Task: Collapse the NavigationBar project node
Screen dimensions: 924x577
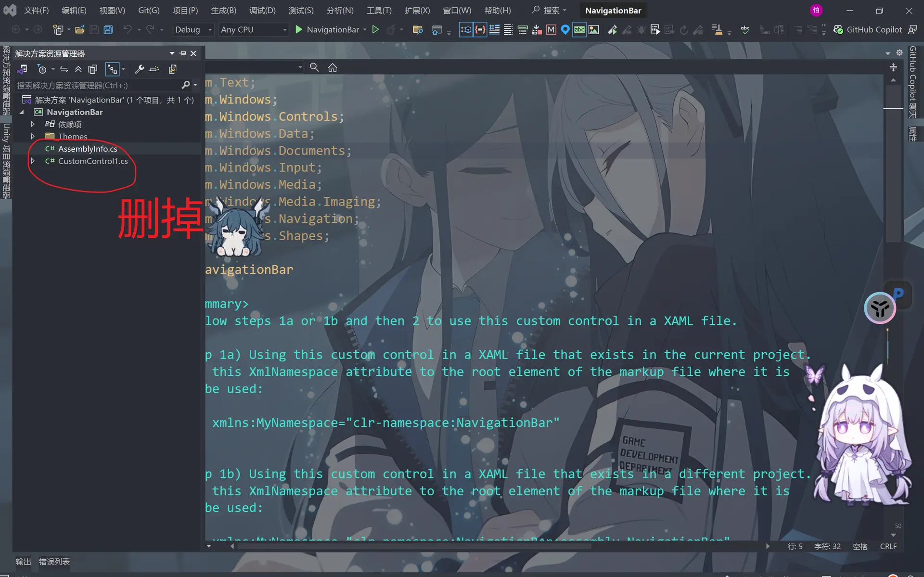Action: 22,112
